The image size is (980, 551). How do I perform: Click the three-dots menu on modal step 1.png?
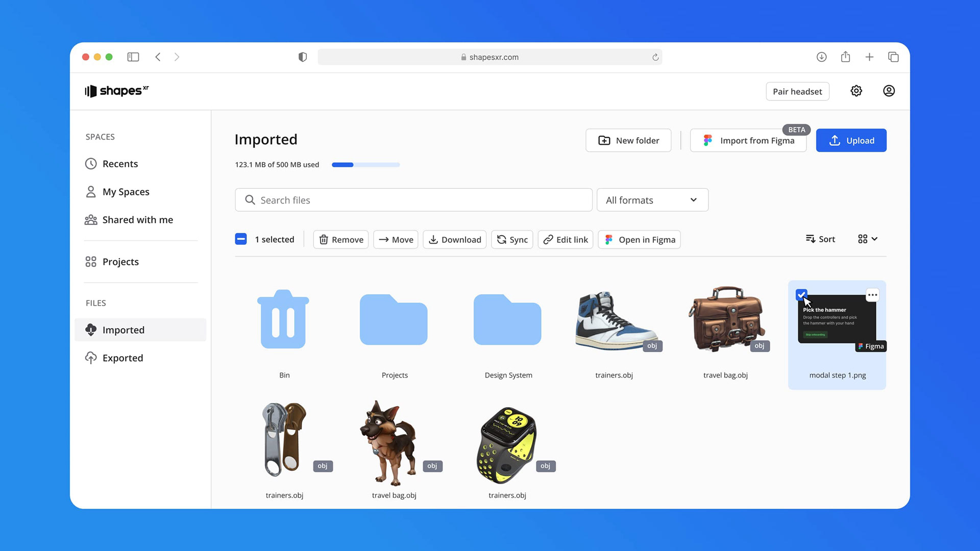[872, 295]
